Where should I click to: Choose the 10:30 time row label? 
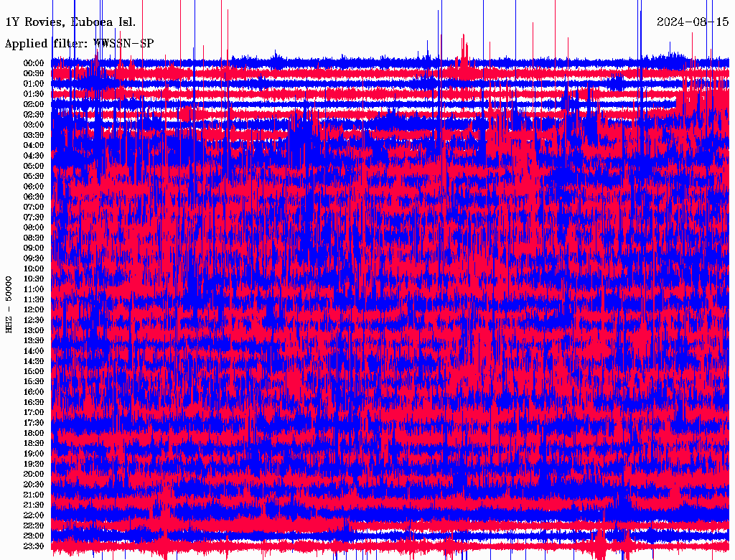point(34,279)
